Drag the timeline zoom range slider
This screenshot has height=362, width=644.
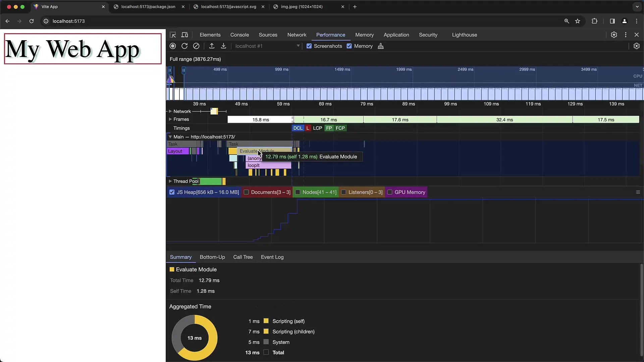tap(183, 70)
